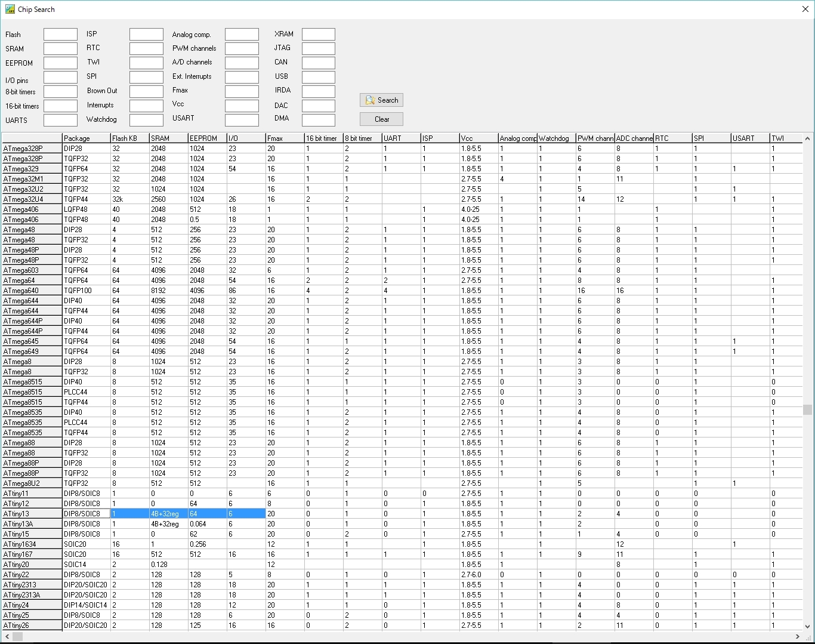Screen dimensions: 815x644
Task: Click the vertical scrollbar thumb
Action: click(807, 409)
